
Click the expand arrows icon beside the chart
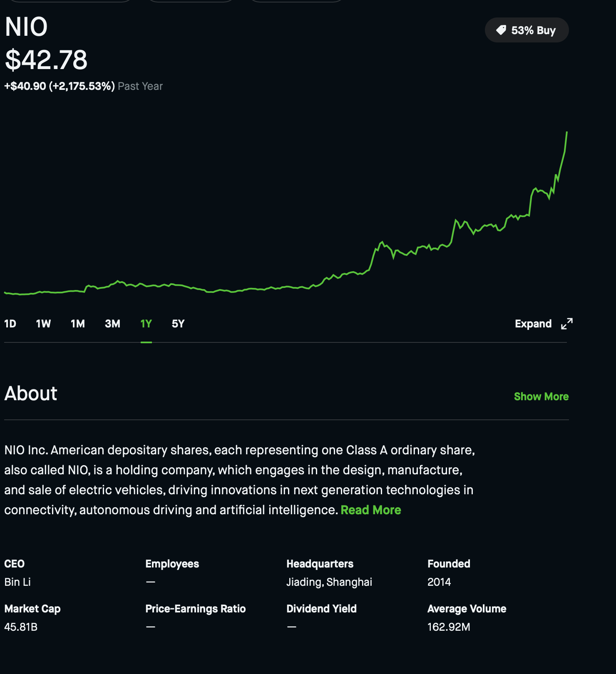566,324
